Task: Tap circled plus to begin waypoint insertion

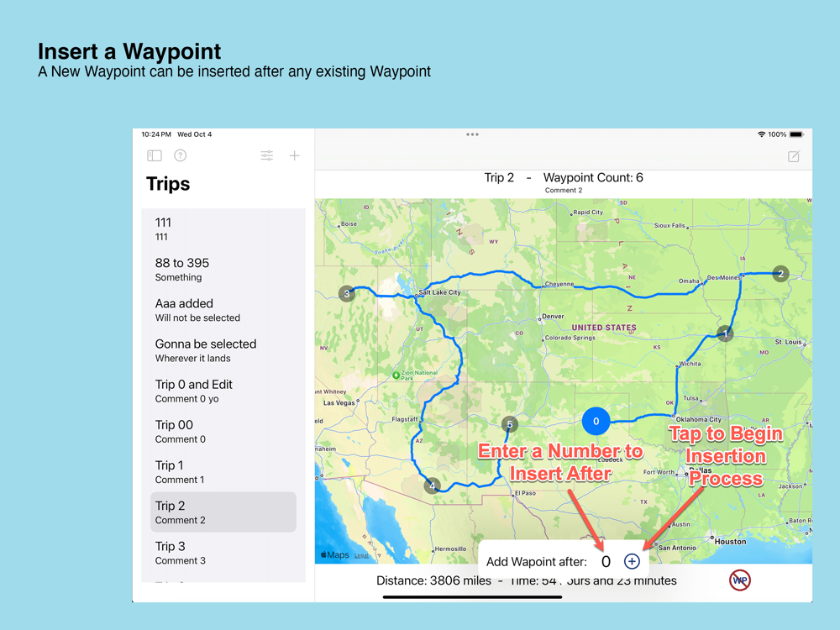Action: coord(632,561)
